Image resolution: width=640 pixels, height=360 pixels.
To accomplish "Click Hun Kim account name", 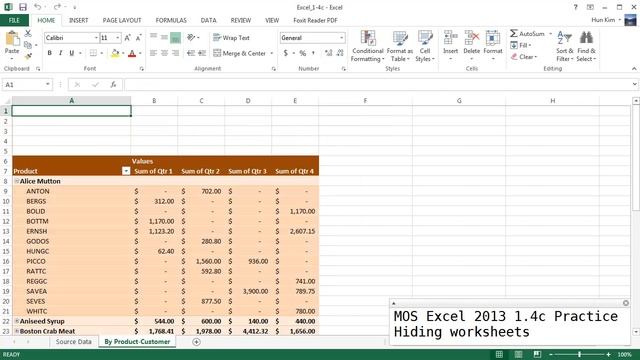I will point(603,20).
